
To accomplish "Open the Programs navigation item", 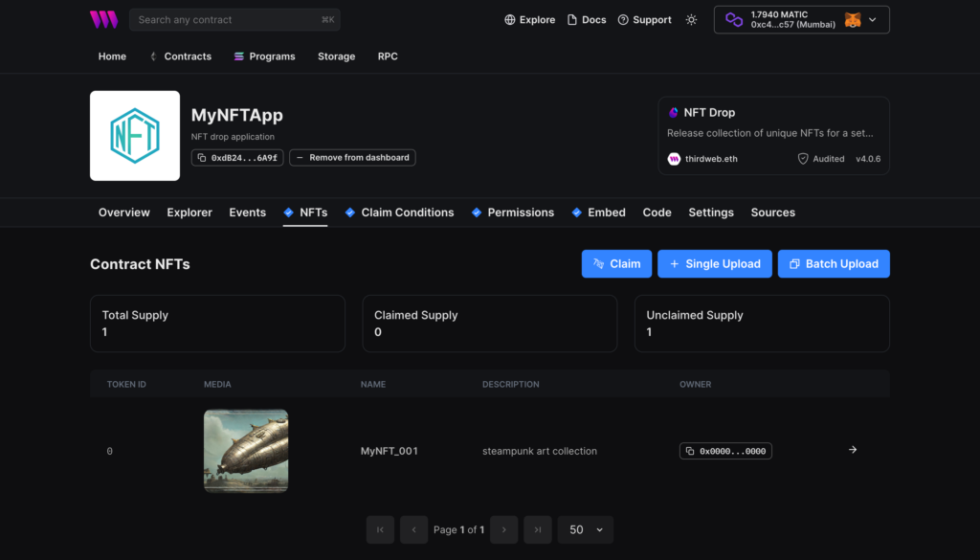I will [264, 56].
